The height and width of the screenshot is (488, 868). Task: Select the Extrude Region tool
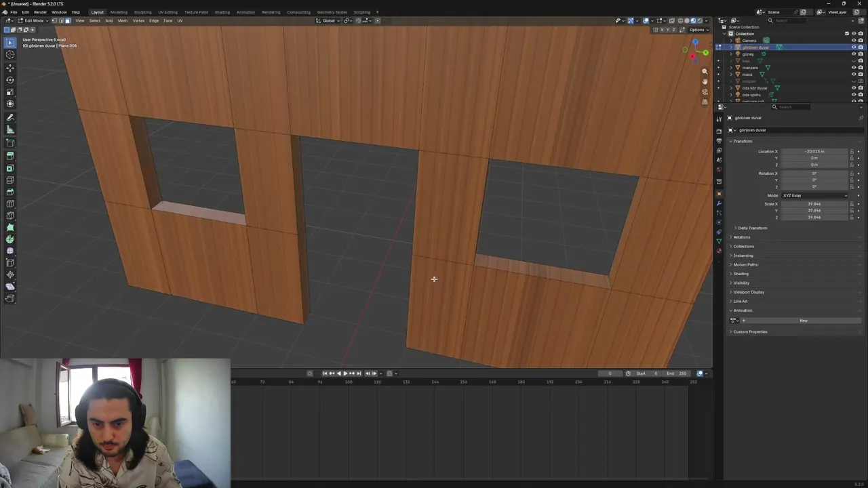[x=10, y=156]
